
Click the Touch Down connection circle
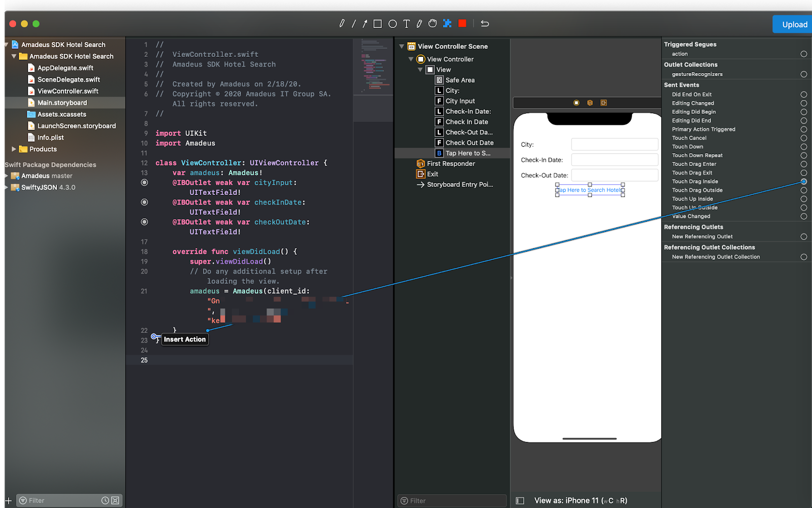pyautogui.click(x=804, y=147)
